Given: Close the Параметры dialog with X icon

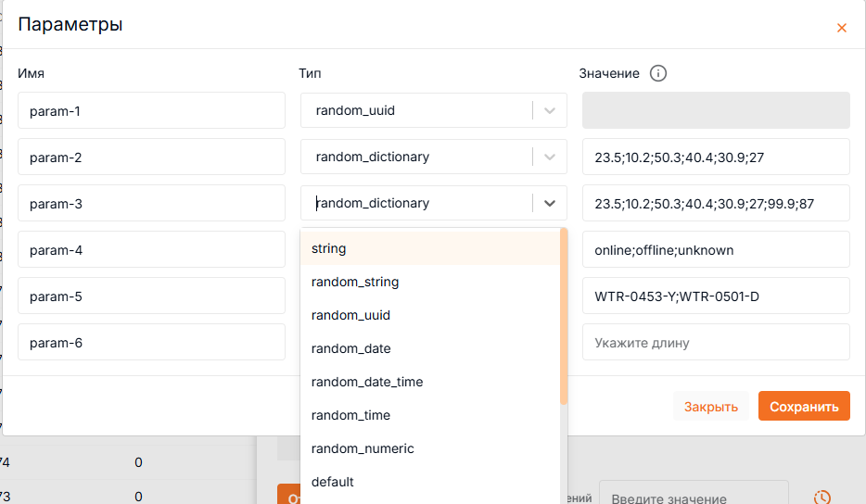Looking at the screenshot, I should (841, 28).
